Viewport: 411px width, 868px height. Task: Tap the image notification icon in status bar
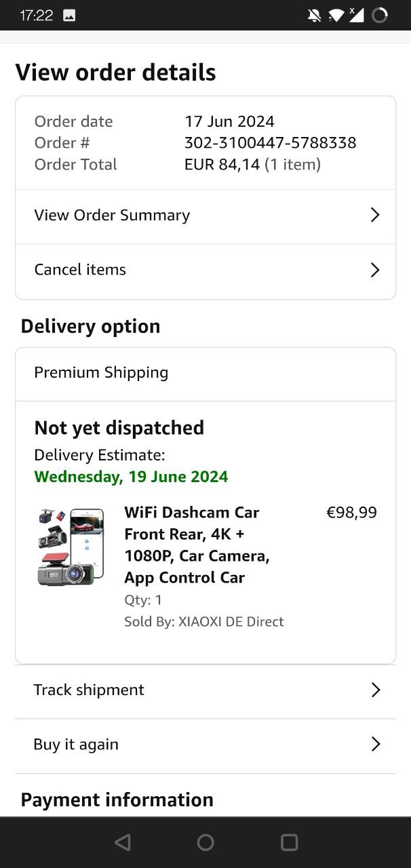click(69, 16)
